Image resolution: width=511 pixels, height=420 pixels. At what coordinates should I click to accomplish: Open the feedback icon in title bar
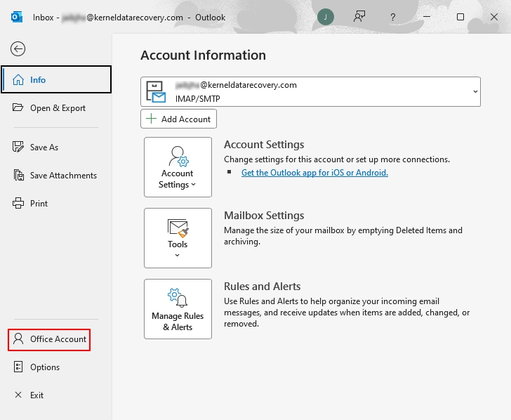[359, 17]
